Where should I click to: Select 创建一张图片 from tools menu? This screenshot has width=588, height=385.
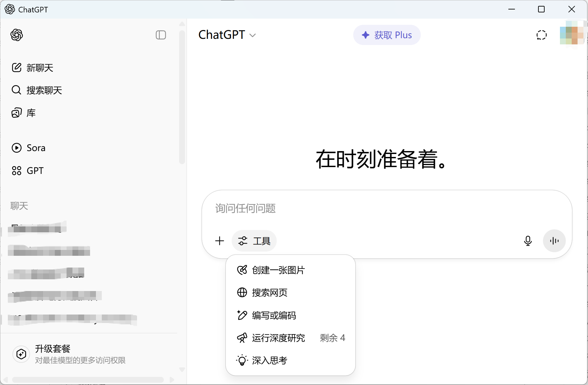click(x=278, y=270)
